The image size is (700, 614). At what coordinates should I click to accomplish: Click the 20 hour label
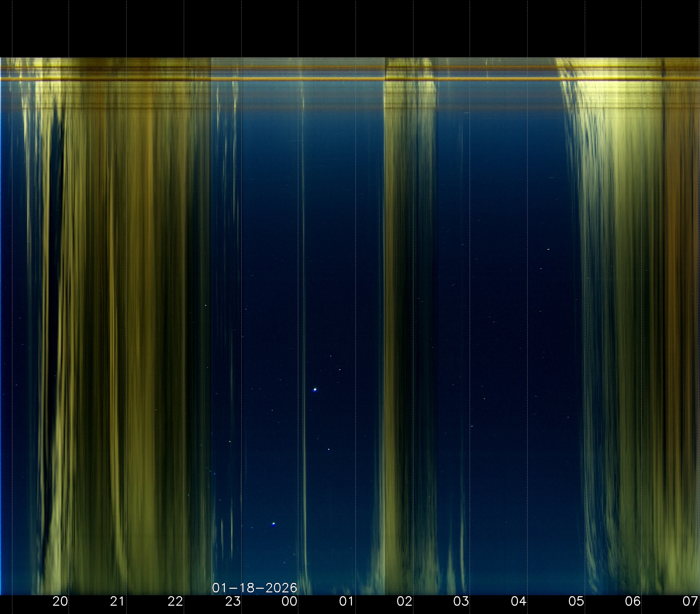click(x=60, y=601)
